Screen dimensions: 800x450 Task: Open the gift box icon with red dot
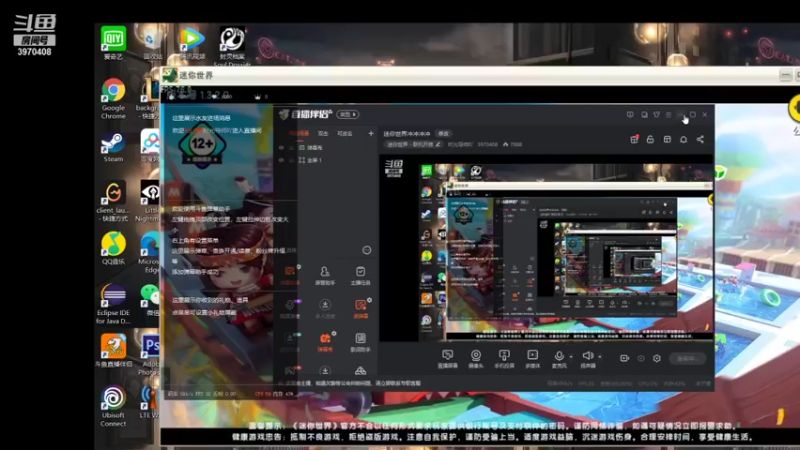click(x=634, y=139)
